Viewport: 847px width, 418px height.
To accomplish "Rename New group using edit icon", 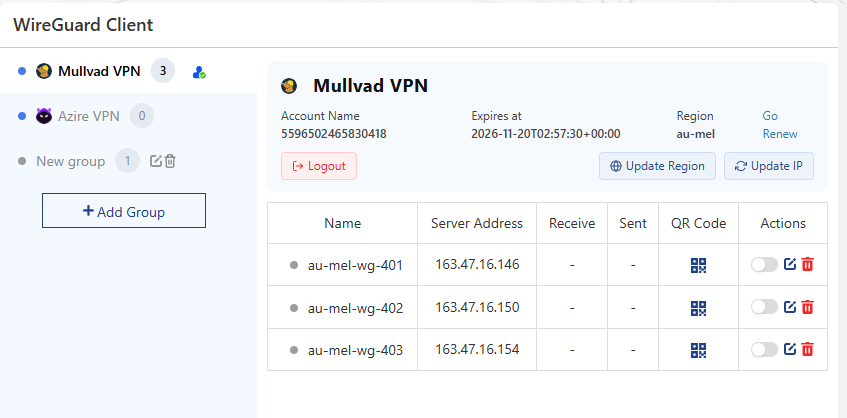I will point(156,161).
